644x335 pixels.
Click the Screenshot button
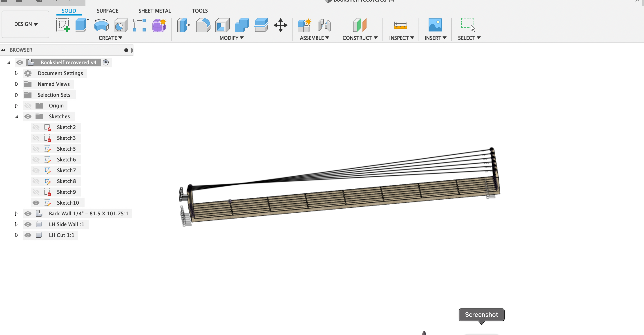click(481, 315)
